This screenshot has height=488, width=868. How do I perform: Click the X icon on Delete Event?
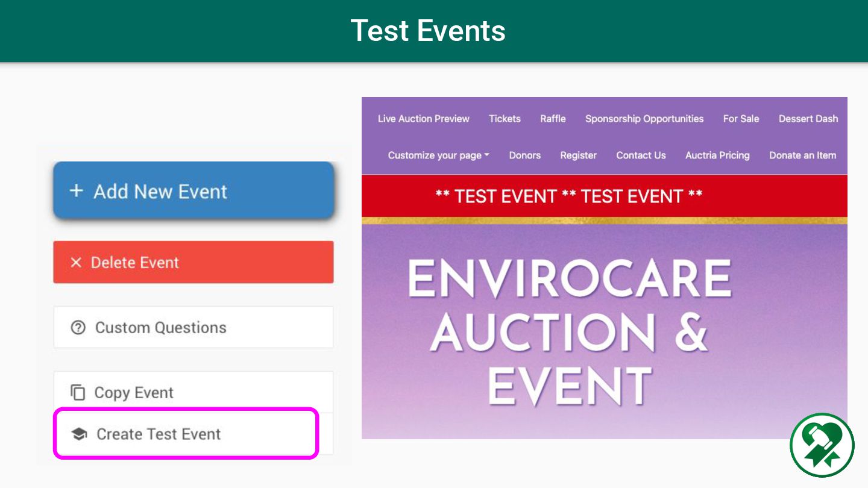click(76, 263)
